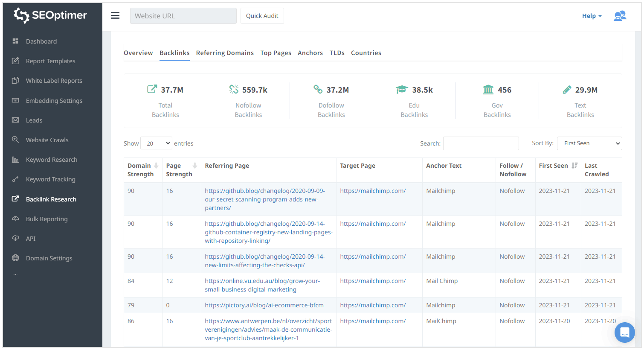Click inside the Search field

pyautogui.click(x=481, y=143)
